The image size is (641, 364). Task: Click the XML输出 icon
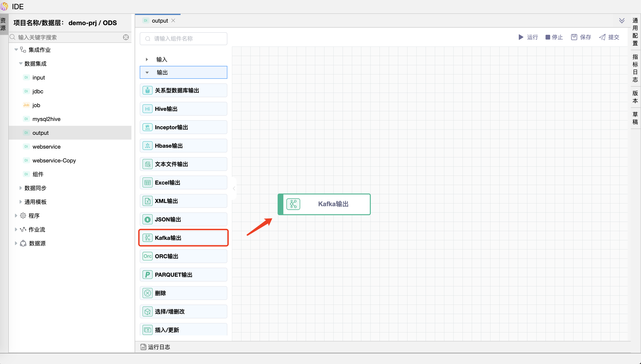pos(147,201)
